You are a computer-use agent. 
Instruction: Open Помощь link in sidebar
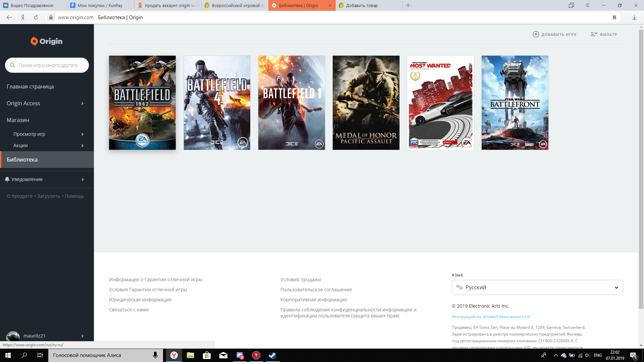[x=74, y=196]
